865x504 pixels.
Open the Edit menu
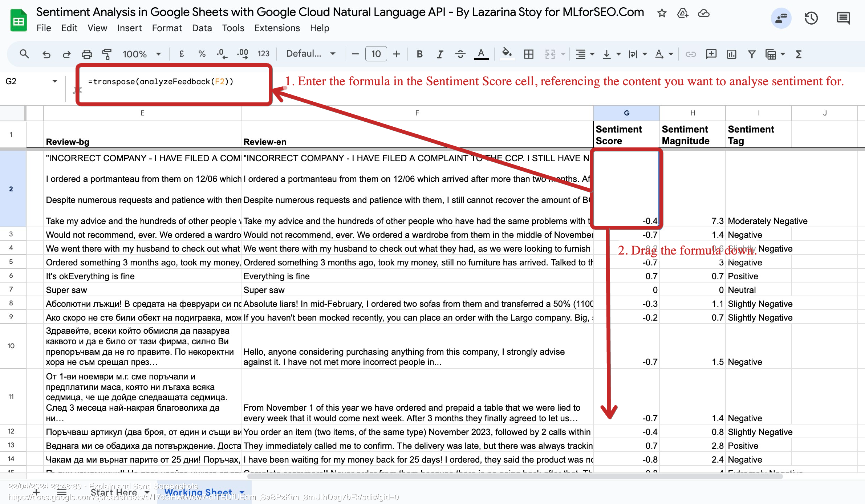point(69,28)
